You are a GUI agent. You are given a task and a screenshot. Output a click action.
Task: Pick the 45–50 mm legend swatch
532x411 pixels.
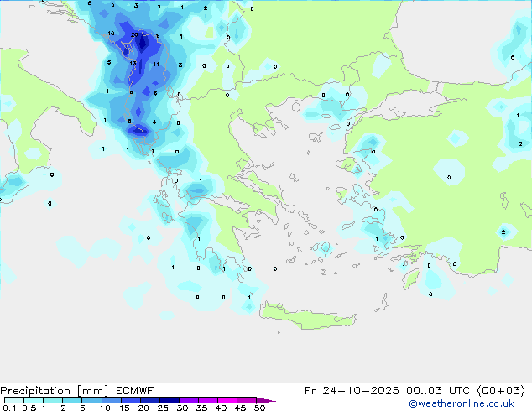pyautogui.click(x=247, y=400)
